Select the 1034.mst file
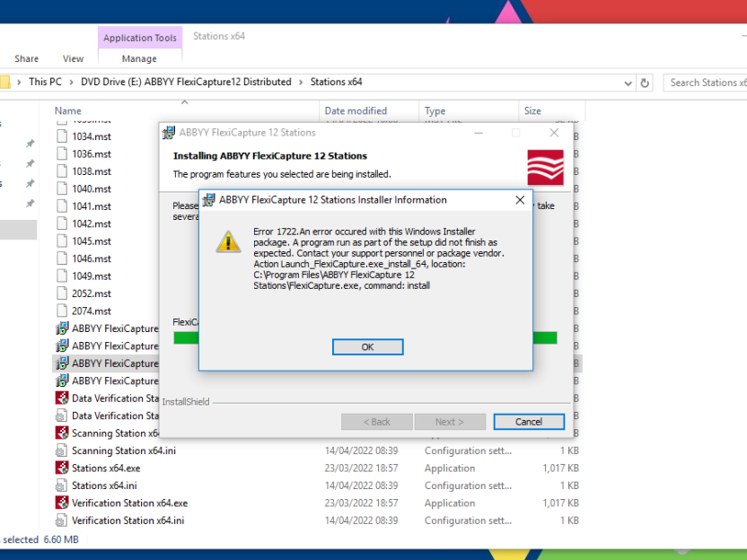 click(x=91, y=136)
